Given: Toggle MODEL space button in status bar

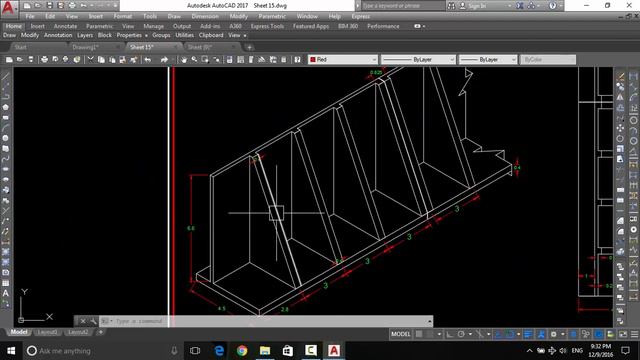Looking at the screenshot, I should tap(400, 334).
